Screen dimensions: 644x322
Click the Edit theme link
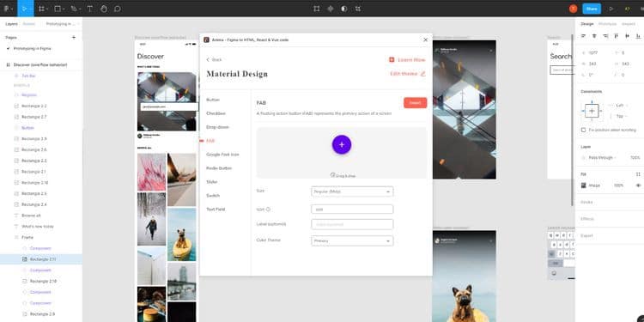coord(404,74)
